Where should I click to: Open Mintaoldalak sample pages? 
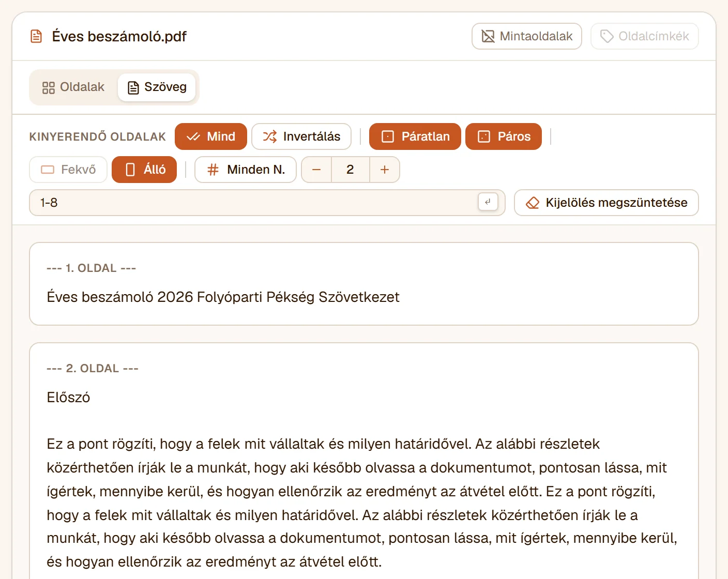(527, 36)
